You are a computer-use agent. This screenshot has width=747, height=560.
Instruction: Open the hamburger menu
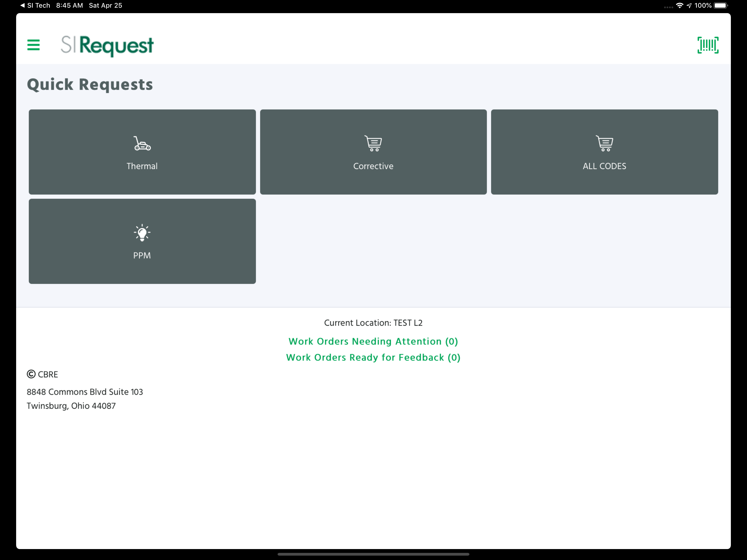point(33,45)
